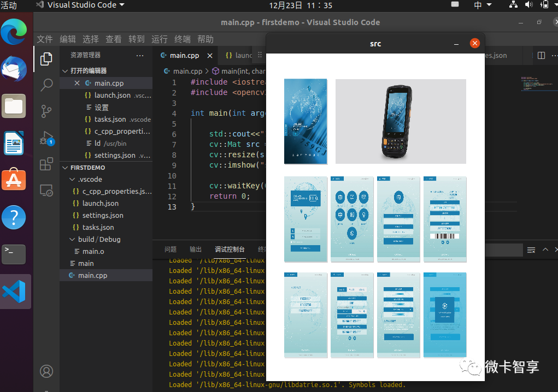Open Explorer panel more actions menu
Viewport: 558px width, 392px height.
pyautogui.click(x=140, y=56)
